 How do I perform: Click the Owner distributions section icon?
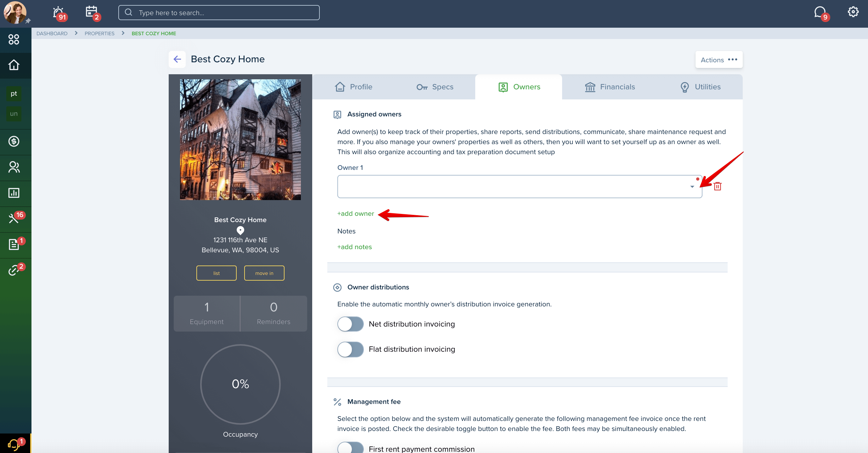337,288
